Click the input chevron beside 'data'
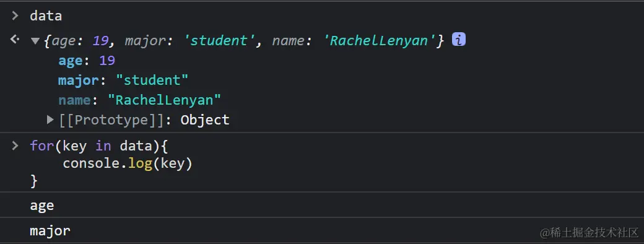644x244 pixels. [x=15, y=16]
